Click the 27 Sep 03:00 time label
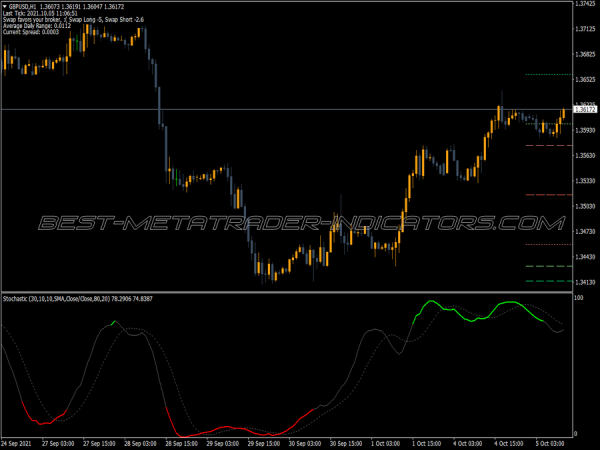Screen dimensions: 600x450 58,443
